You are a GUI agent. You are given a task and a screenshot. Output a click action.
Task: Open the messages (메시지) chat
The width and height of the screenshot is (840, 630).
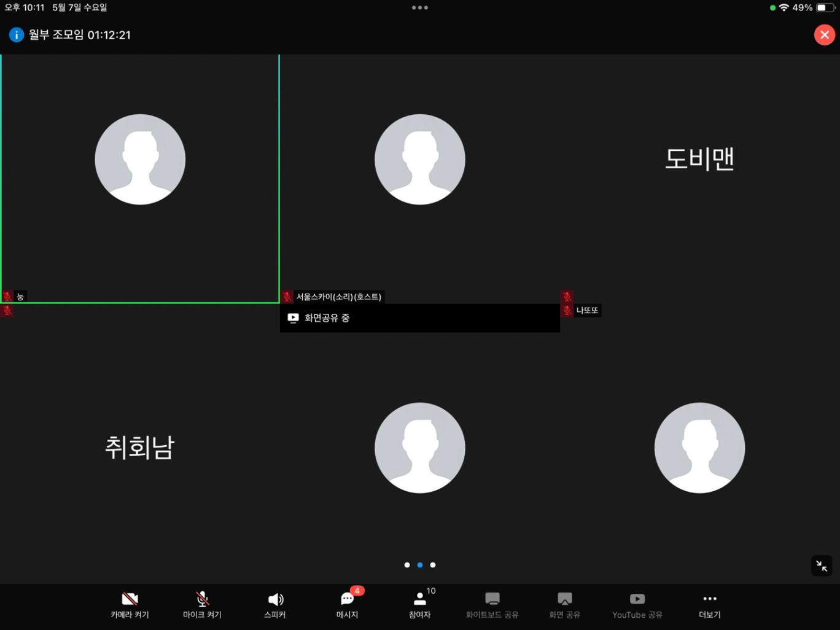coord(348,605)
